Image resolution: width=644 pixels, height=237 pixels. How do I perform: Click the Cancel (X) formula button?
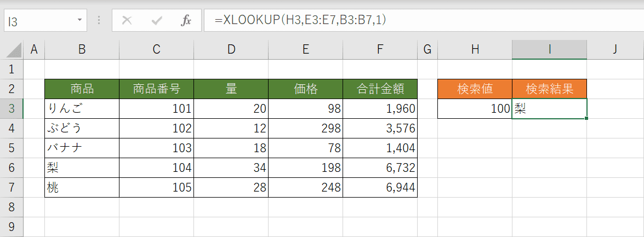pyautogui.click(x=127, y=21)
